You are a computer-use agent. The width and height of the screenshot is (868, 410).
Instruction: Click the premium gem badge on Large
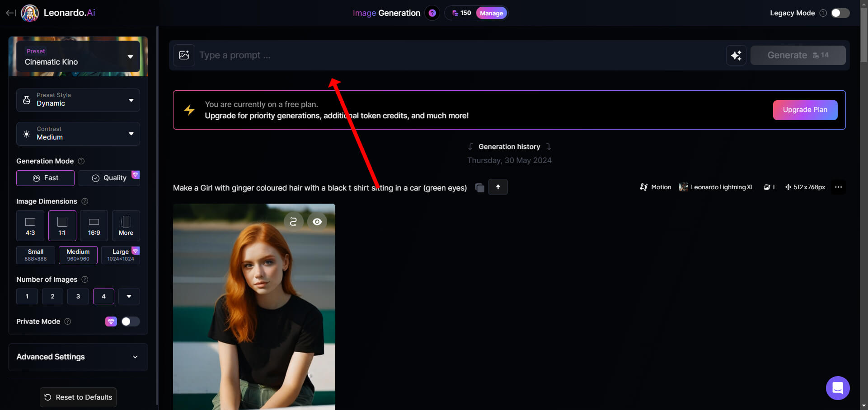136,251
